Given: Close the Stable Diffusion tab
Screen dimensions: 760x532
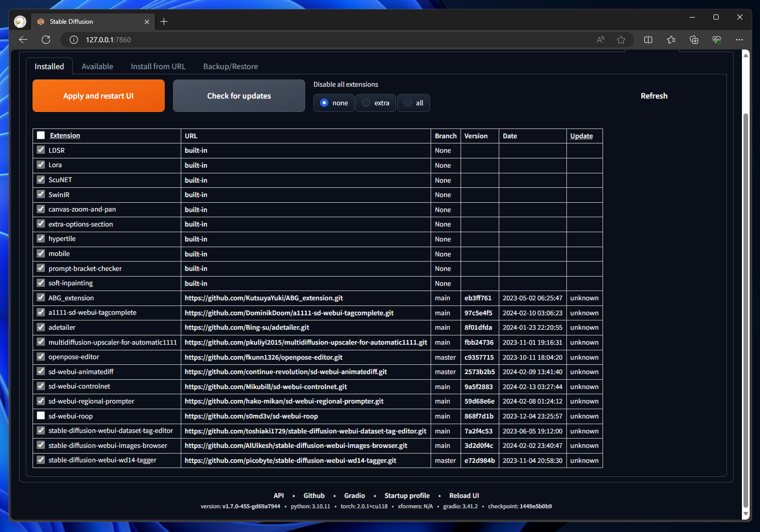Looking at the screenshot, I should click(147, 22).
